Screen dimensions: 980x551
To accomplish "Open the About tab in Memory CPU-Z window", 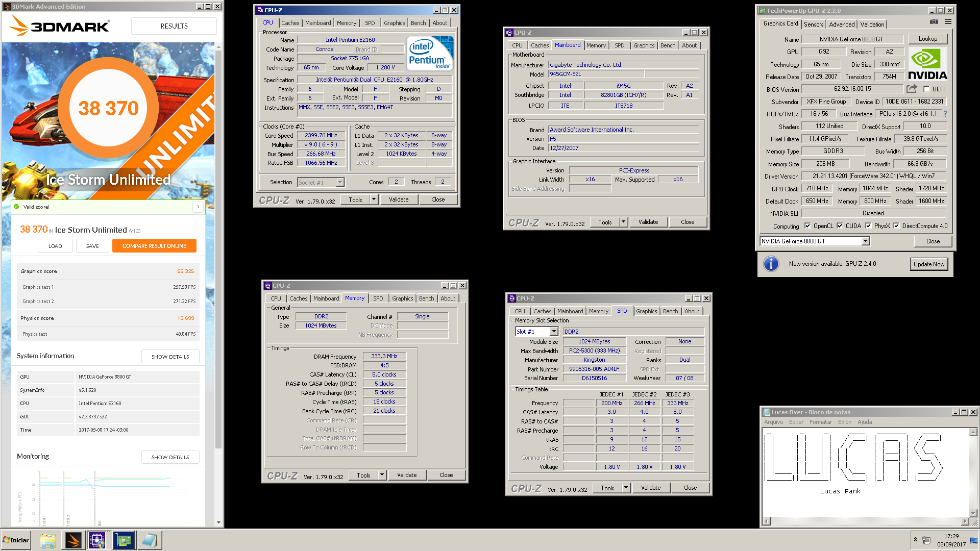I will [448, 298].
